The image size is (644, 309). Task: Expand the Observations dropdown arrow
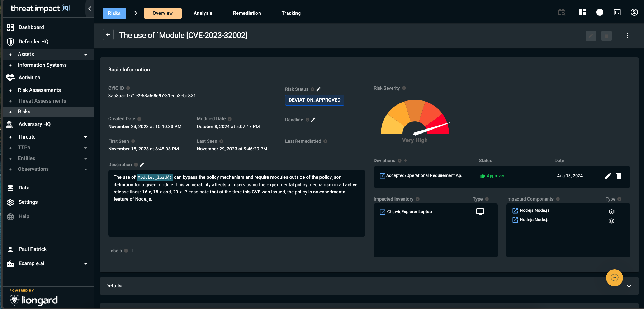86,169
